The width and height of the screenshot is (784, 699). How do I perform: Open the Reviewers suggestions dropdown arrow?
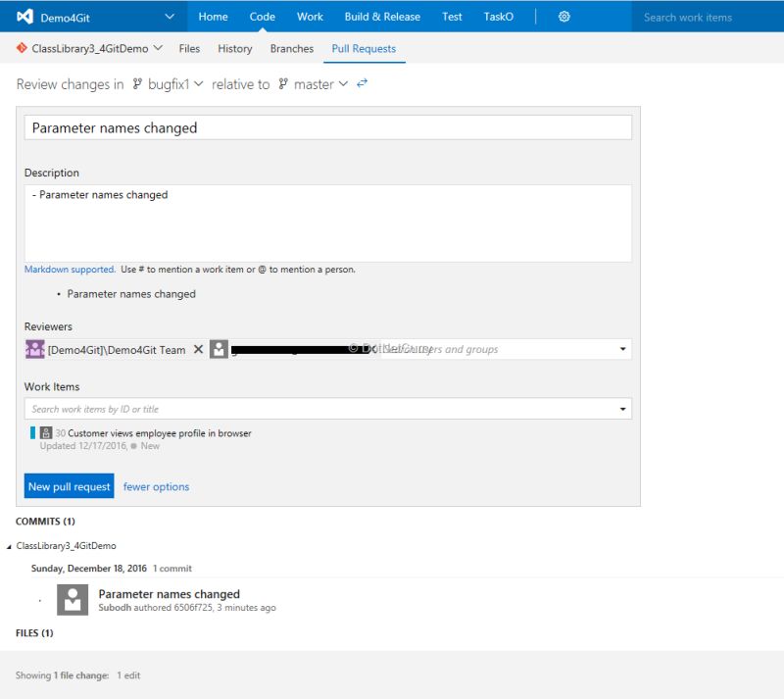[x=621, y=348]
